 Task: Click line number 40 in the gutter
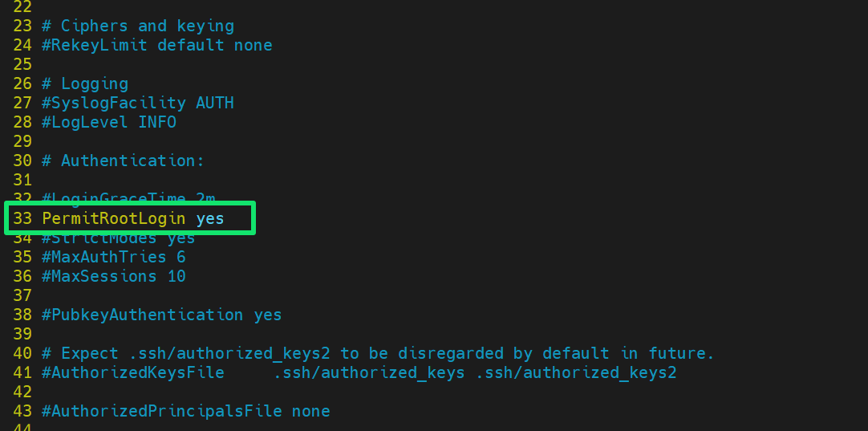pos(22,353)
